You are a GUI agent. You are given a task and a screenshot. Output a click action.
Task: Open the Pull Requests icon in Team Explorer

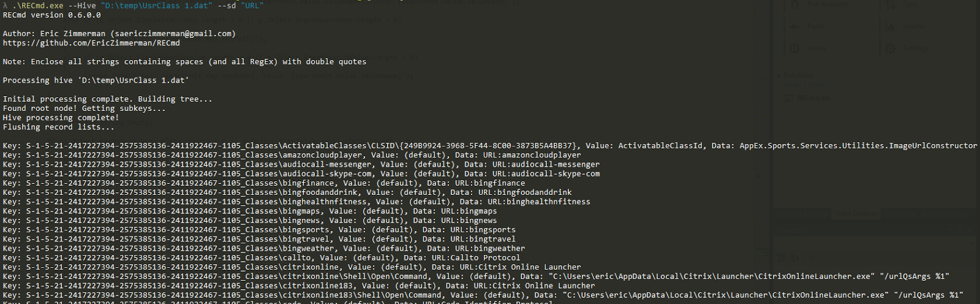click(795, 5)
